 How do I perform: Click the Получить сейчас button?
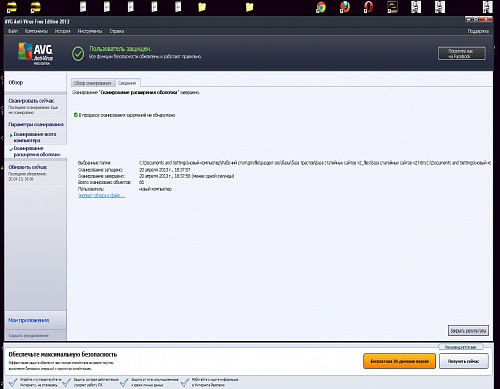(463, 361)
